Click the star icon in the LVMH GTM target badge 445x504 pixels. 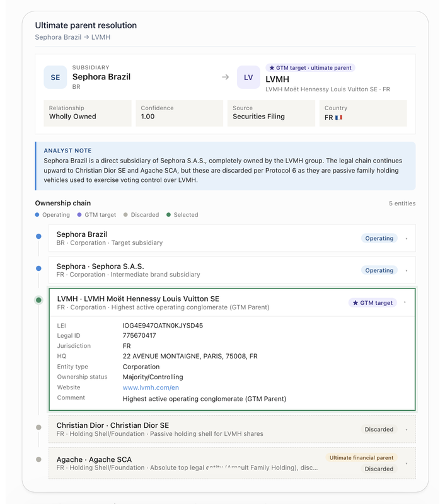point(355,303)
